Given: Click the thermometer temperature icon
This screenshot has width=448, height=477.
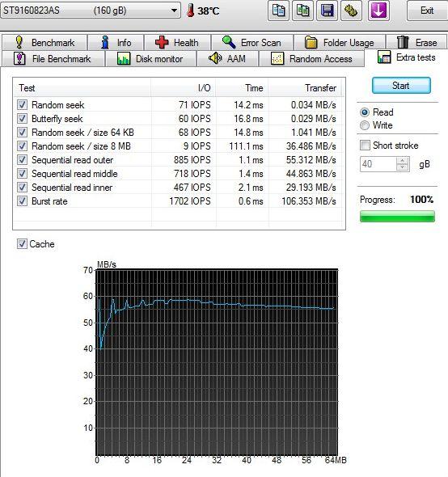Looking at the screenshot, I should (191, 11).
